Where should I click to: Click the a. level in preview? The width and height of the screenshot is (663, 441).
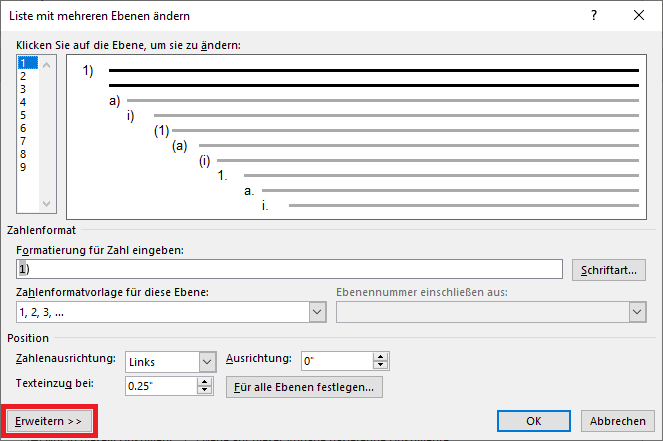(249, 191)
